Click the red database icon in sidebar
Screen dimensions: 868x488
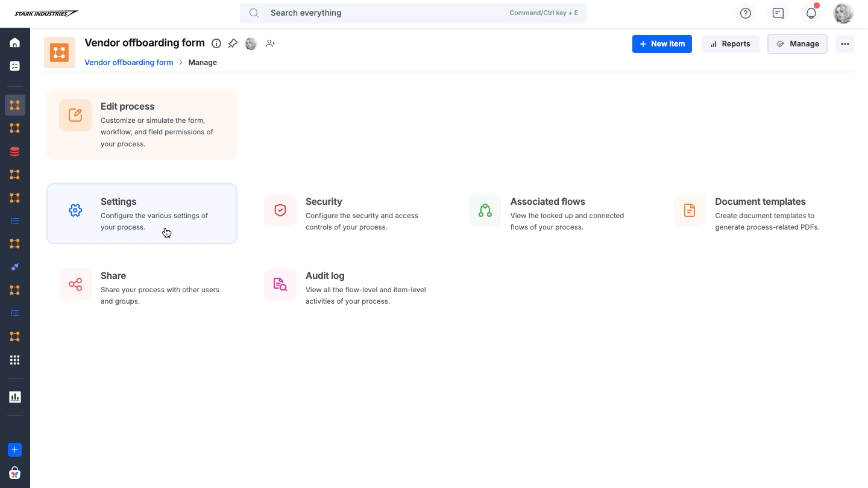pyautogui.click(x=14, y=151)
